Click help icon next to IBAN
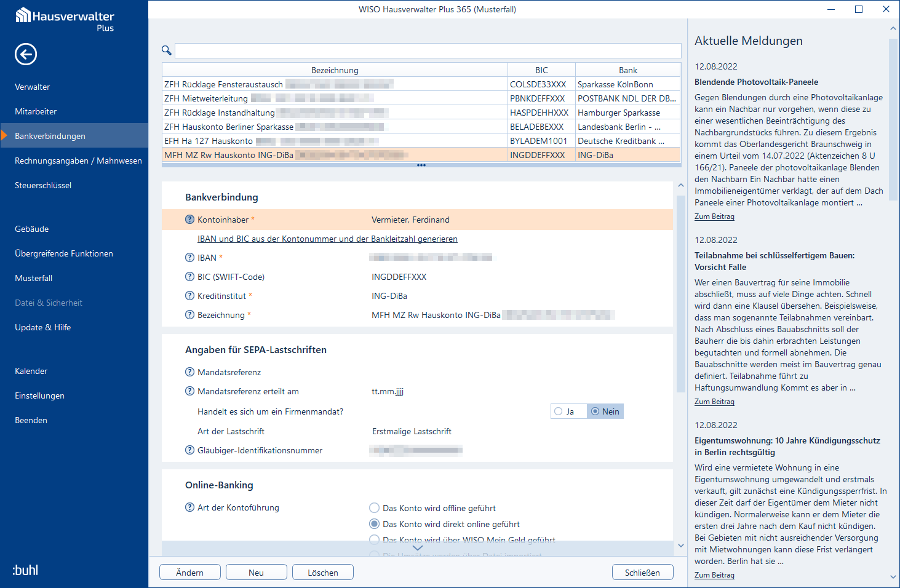Viewport: 900px width, 588px height. (189, 258)
